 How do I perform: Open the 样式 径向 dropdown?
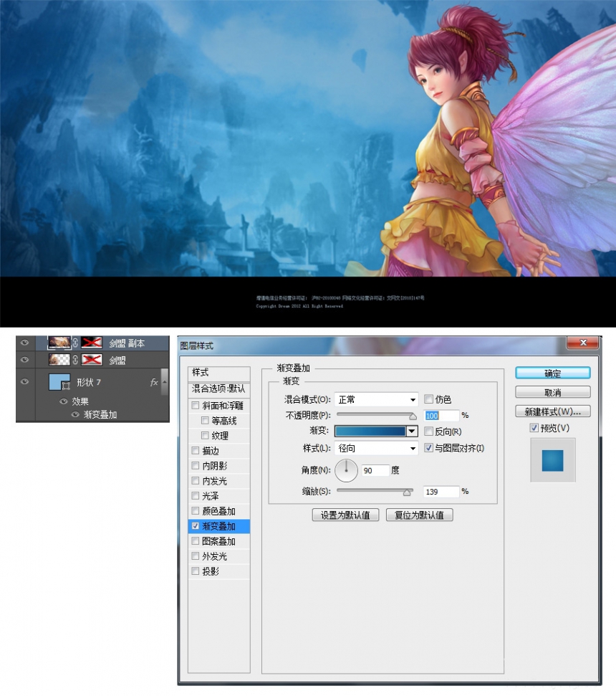(376, 448)
